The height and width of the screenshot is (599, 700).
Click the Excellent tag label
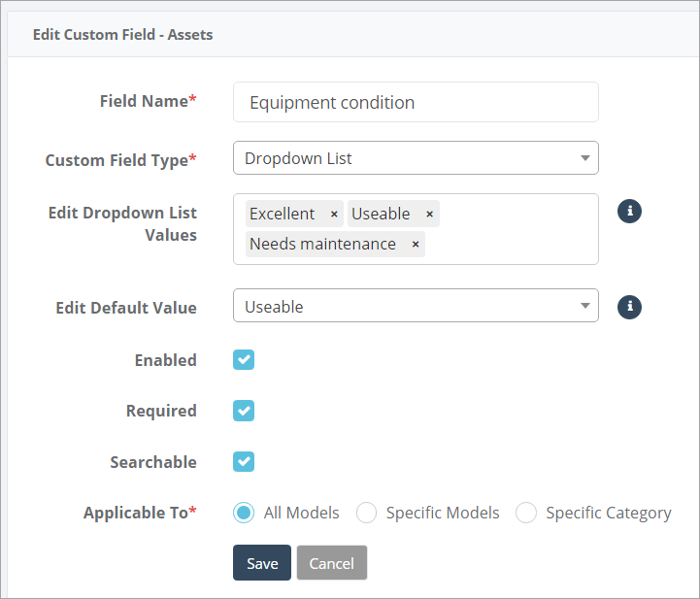tap(282, 215)
